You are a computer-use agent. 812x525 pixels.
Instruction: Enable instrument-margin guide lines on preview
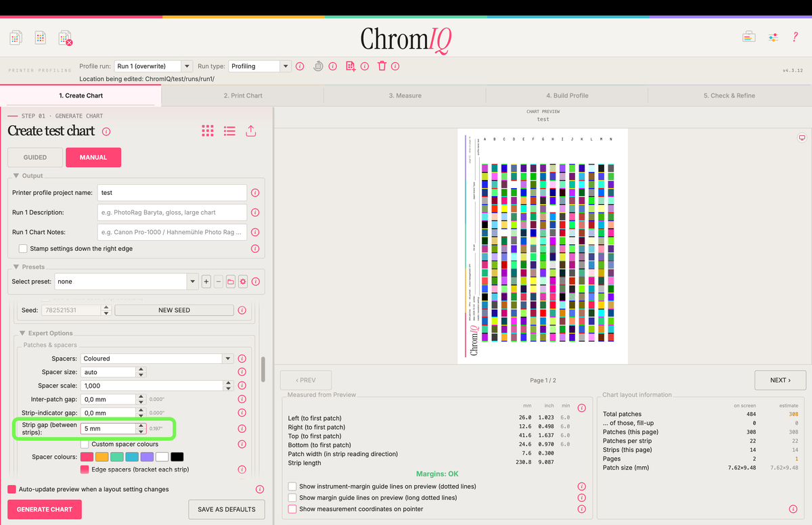pyautogui.click(x=292, y=486)
